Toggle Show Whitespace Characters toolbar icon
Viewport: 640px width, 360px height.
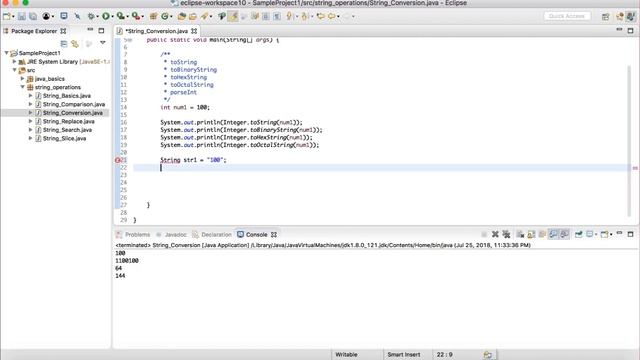[x=277, y=16]
